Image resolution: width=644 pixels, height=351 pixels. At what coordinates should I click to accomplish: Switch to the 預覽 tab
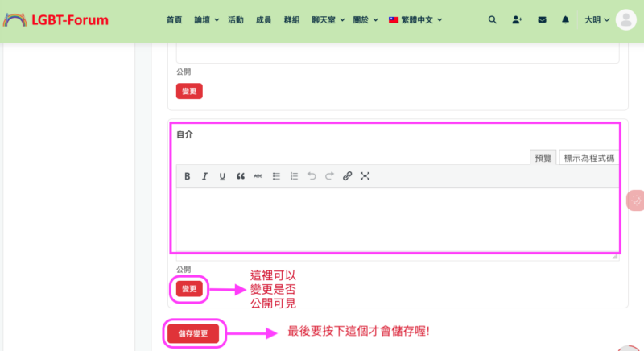pyautogui.click(x=543, y=158)
